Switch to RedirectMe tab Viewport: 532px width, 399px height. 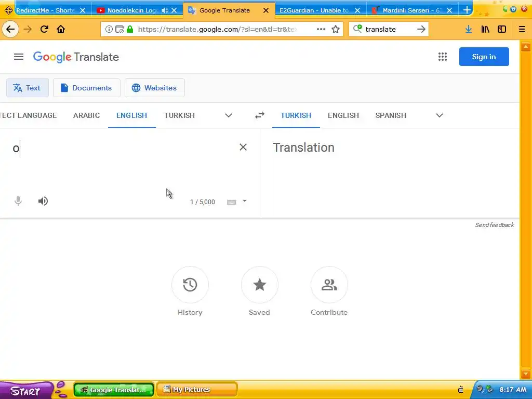coord(46,10)
